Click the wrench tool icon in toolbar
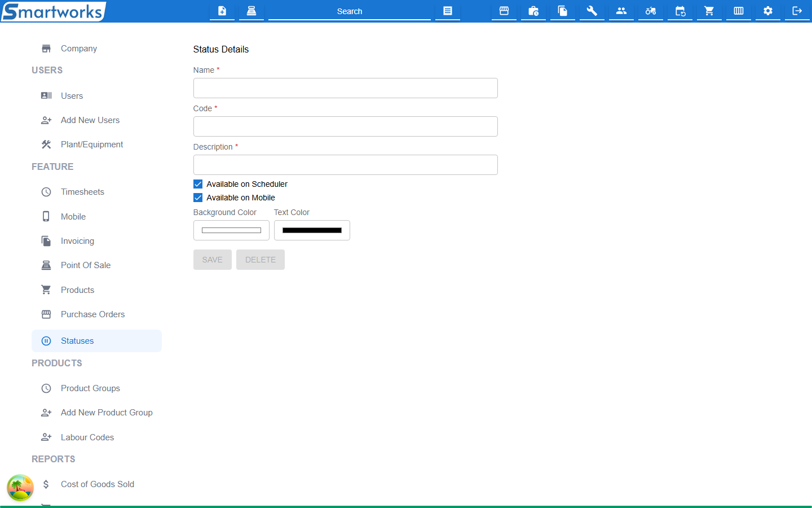812x508 pixels. [x=592, y=11]
